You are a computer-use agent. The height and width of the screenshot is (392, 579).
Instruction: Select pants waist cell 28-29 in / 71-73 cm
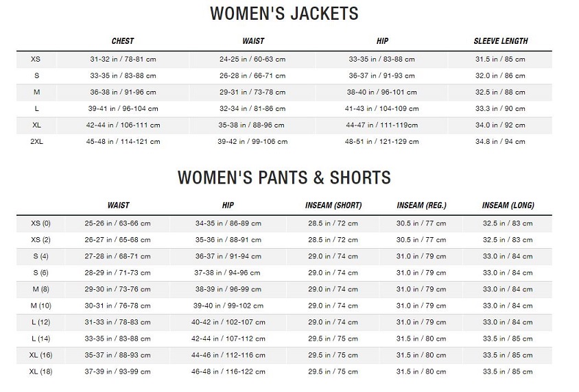(x=117, y=273)
